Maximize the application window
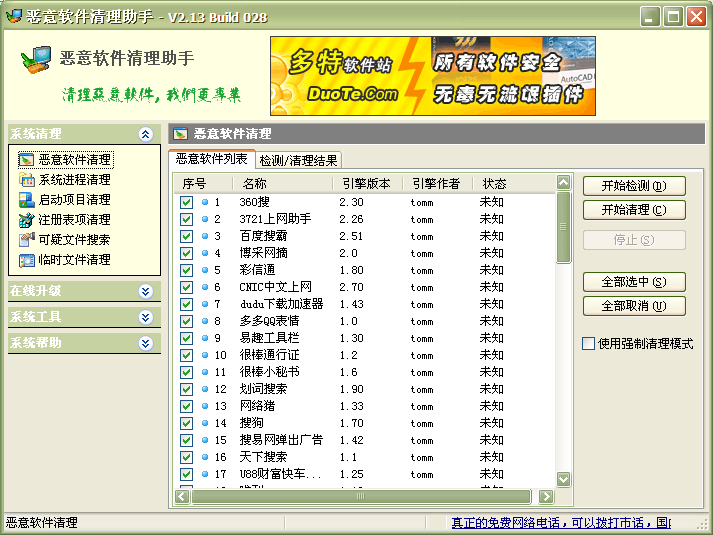Viewport: 713px width, 535px height. (673, 17)
